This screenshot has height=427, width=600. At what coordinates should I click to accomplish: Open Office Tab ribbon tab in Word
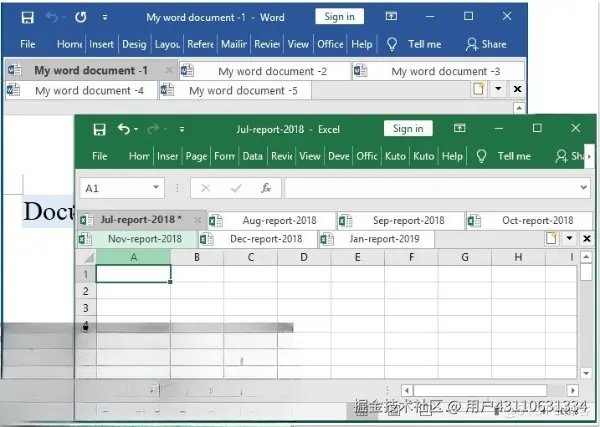pos(330,44)
